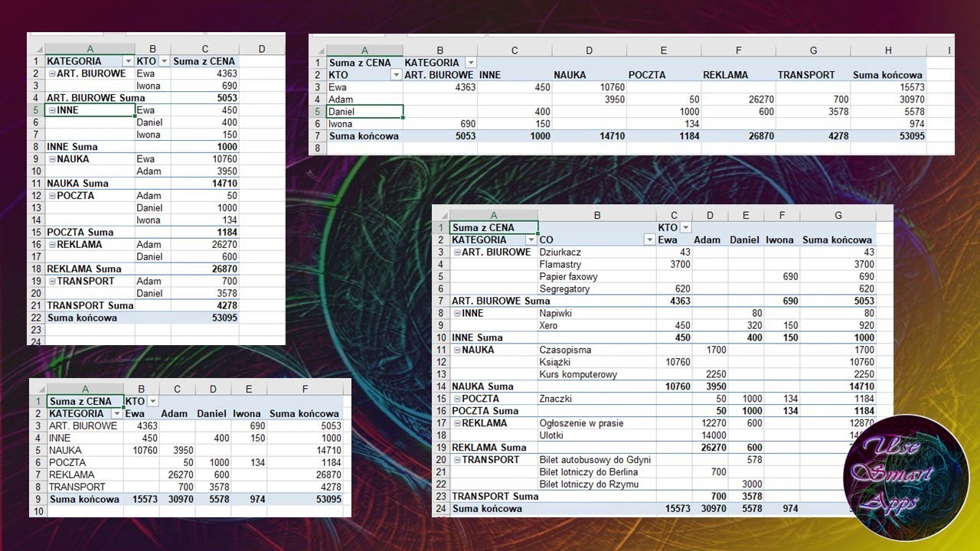Image resolution: width=980 pixels, height=551 pixels.
Task: Select Adam's 1700 Czasopisma value
Action: pyautogui.click(x=710, y=350)
